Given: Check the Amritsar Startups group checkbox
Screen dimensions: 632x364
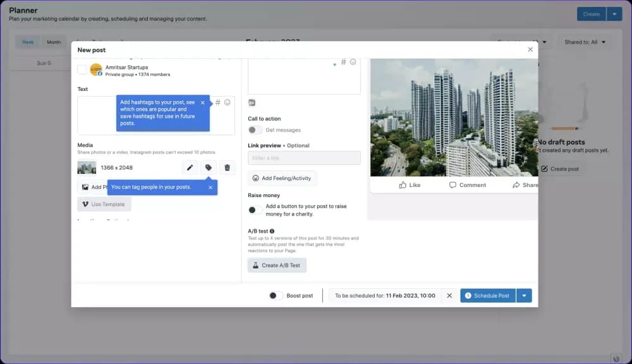Looking at the screenshot, I should click(82, 70).
